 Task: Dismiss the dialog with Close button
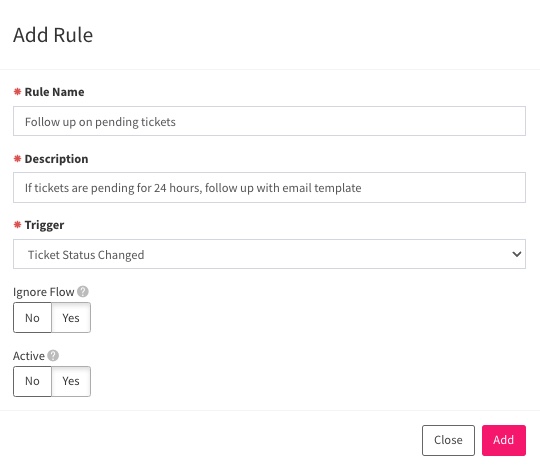pos(448,440)
